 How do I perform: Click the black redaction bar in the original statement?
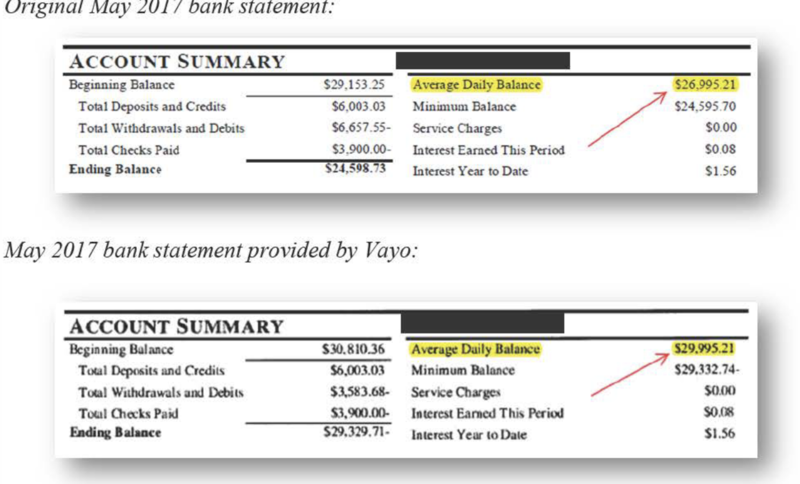pos(483,60)
